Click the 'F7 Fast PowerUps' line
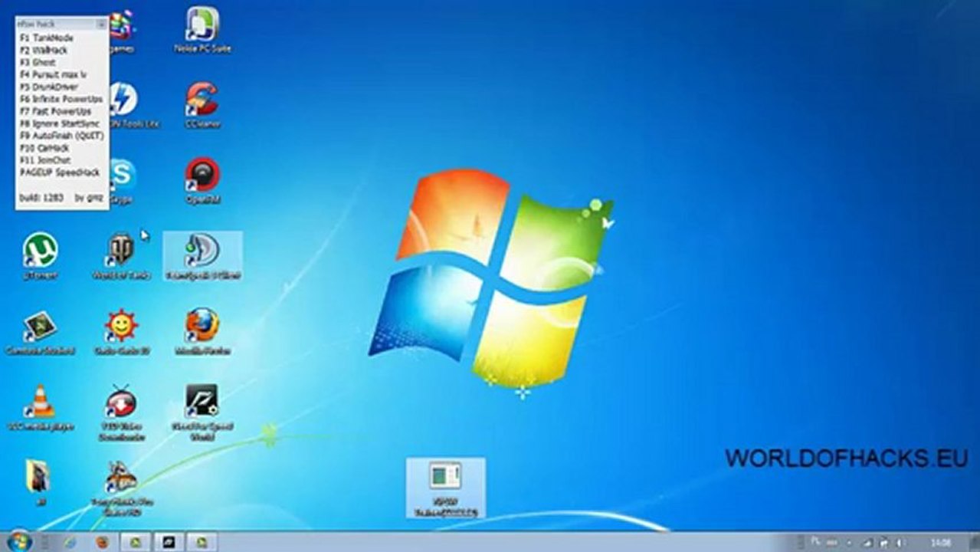This screenshot has height=552, width=980. pos(55,111)
